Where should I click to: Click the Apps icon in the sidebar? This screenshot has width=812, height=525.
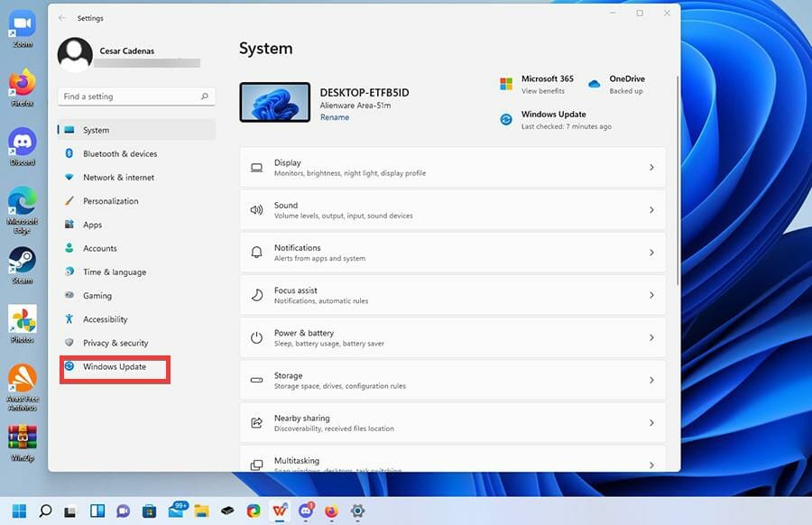69,225
